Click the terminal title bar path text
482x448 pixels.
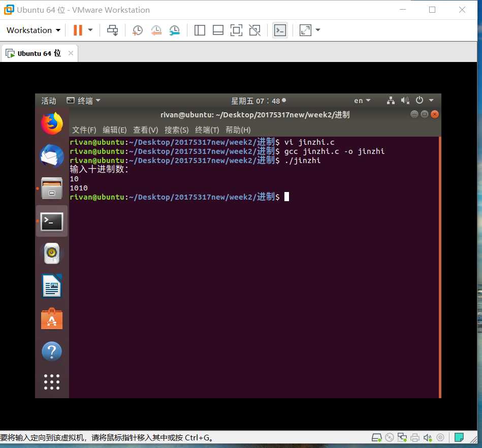(x=255, y=115)
